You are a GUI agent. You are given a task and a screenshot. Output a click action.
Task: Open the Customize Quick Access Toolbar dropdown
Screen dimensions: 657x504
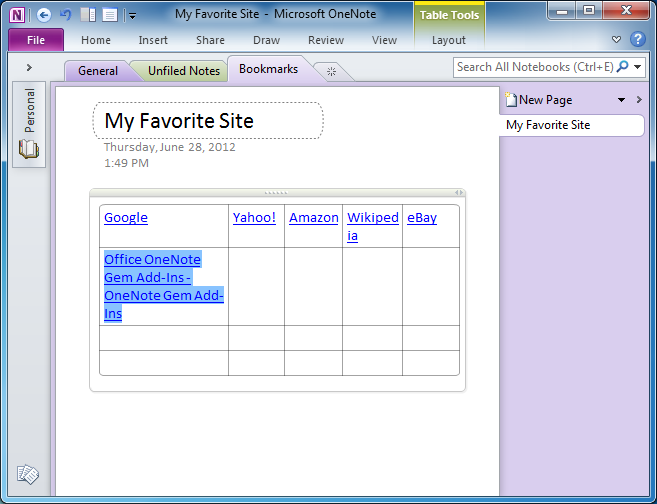(x=132, y=16)
